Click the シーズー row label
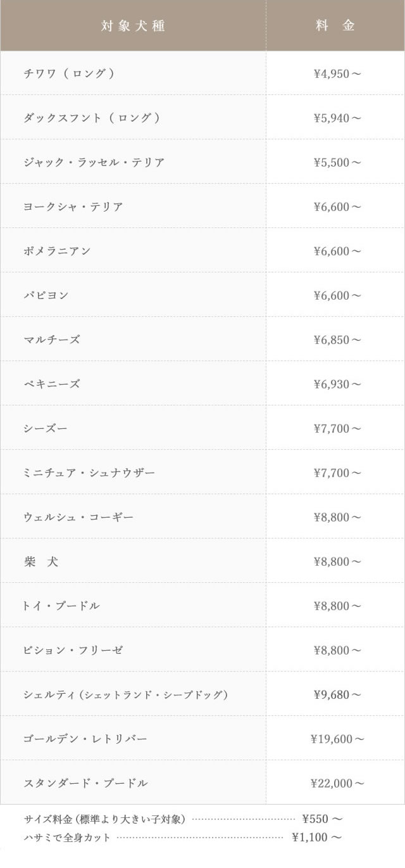Image resolution: width=405 pixels, height=868 pixels. [46, 428]
